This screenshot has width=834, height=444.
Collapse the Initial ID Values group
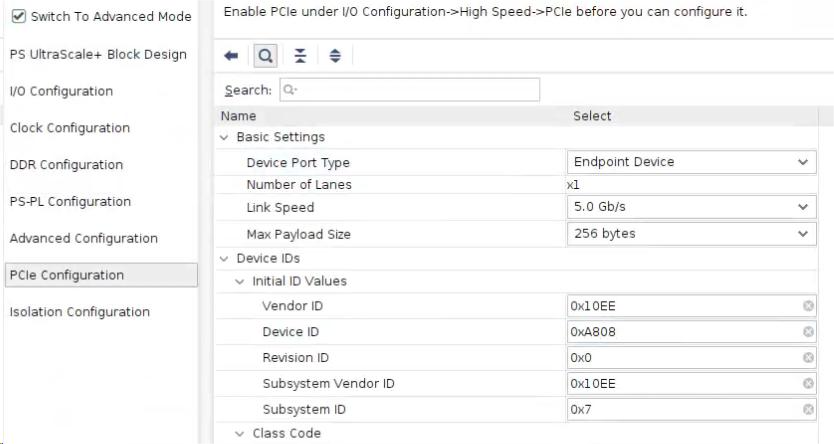click(240, 282)
